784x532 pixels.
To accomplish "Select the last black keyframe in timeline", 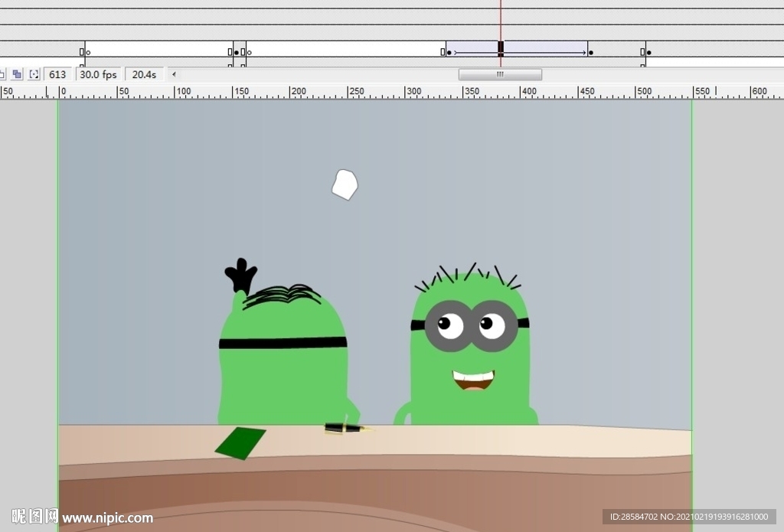I will click(x=649, y=52).
